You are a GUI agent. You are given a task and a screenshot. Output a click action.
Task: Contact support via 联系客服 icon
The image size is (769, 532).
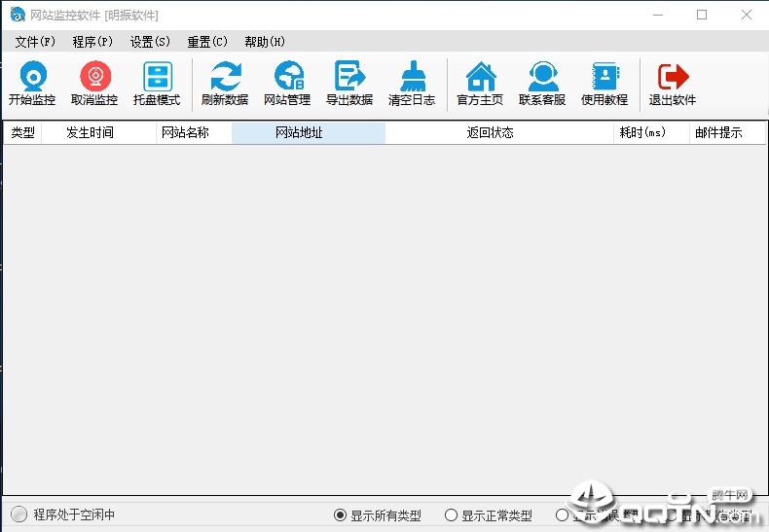[x=542, y=84]
